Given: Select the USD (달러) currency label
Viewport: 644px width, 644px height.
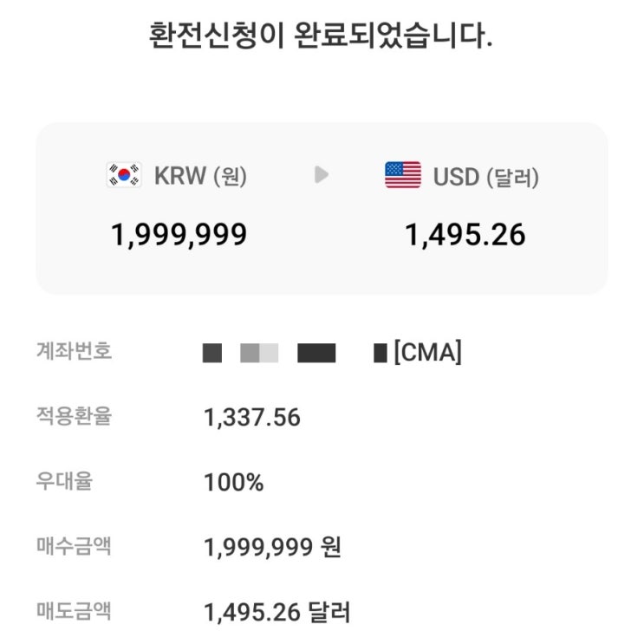Looking at the screenshot, I should coord(486,177).
